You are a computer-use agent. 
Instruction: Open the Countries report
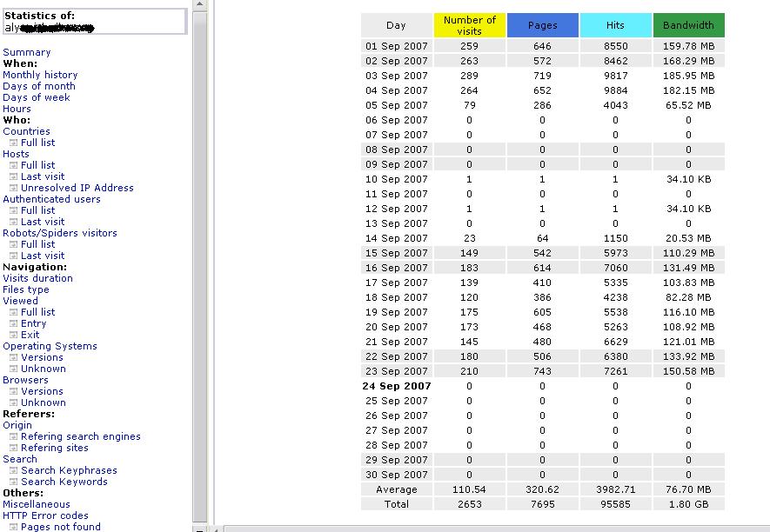[x=26, y=131]
